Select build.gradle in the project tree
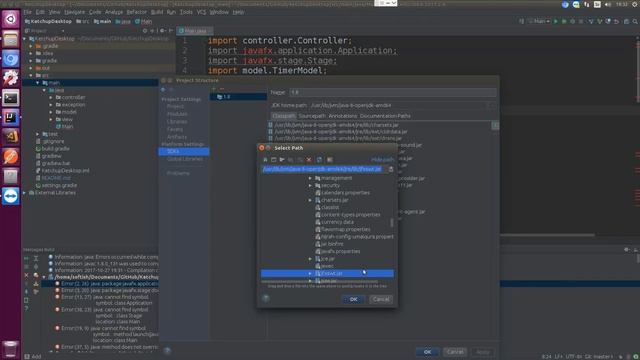The image size is (640, 360). pos(53,149)
